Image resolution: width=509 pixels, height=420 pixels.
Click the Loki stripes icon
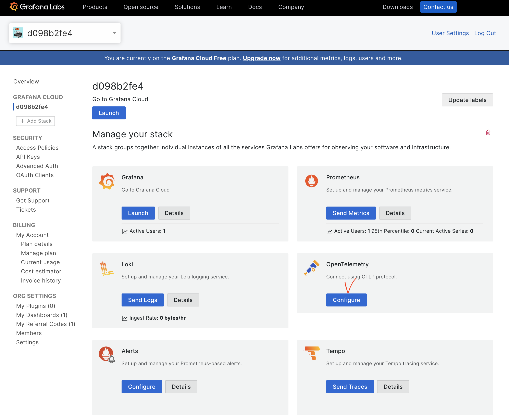coord(107,268)
